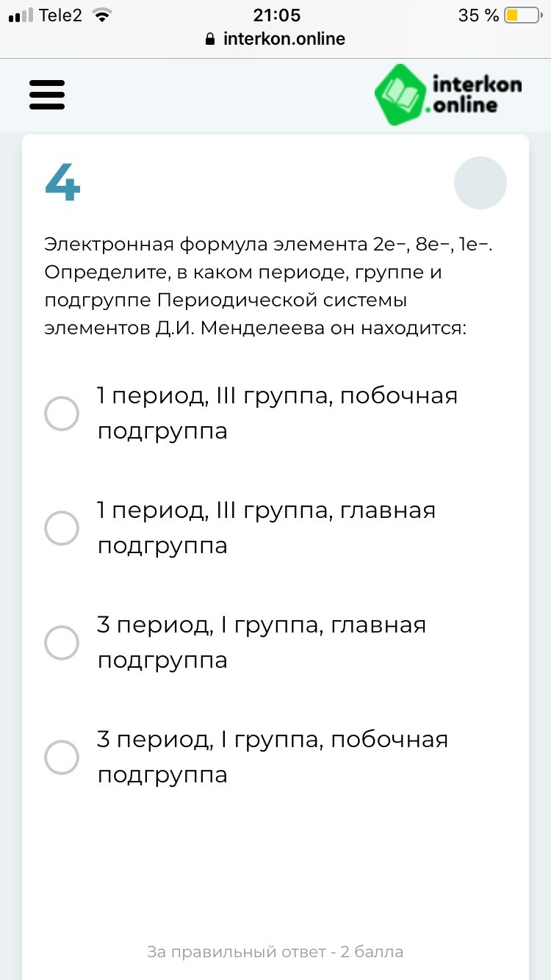Click the 'За правильный ответ - 2 балла' note
This screenshot has width=551, height=980.
pos(275,952)
